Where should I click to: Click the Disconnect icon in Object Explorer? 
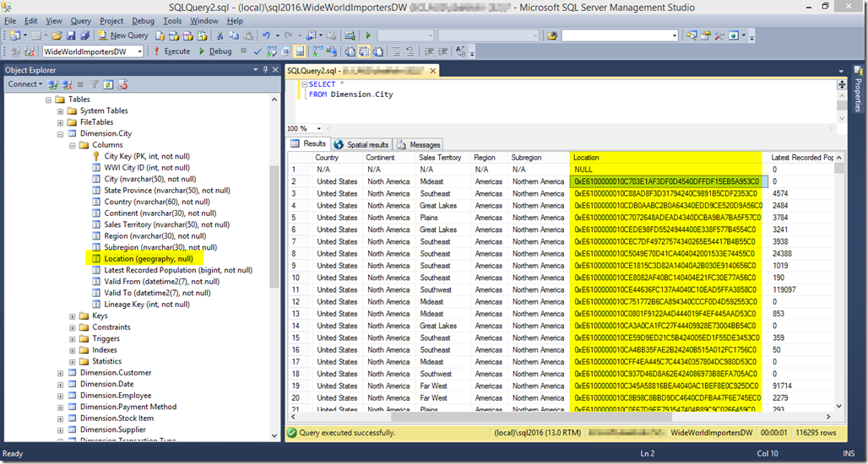[x=67, y=84]
